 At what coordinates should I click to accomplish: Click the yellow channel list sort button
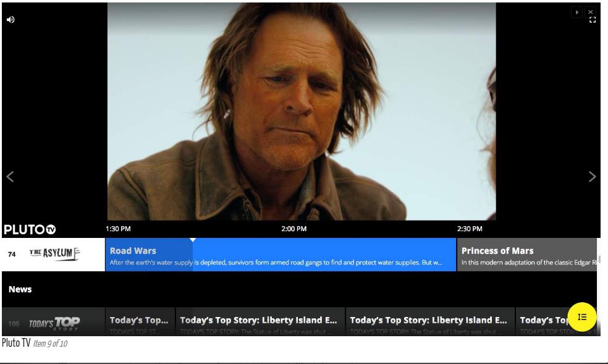[x=581, y=317]
